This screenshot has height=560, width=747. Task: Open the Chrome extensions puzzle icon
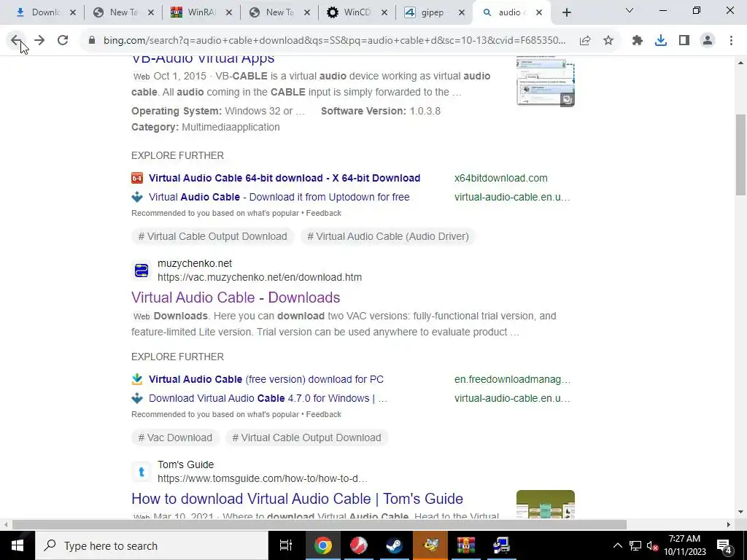[638, 41]
